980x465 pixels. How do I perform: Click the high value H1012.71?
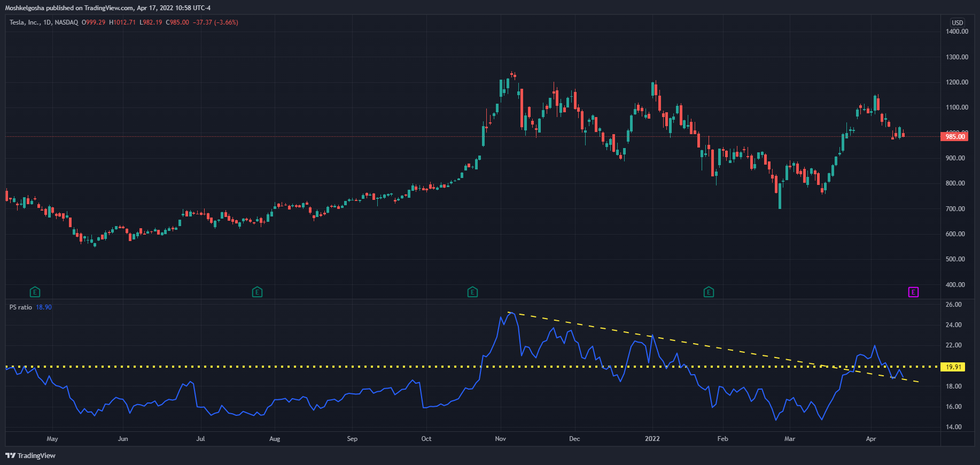[122, 22]
